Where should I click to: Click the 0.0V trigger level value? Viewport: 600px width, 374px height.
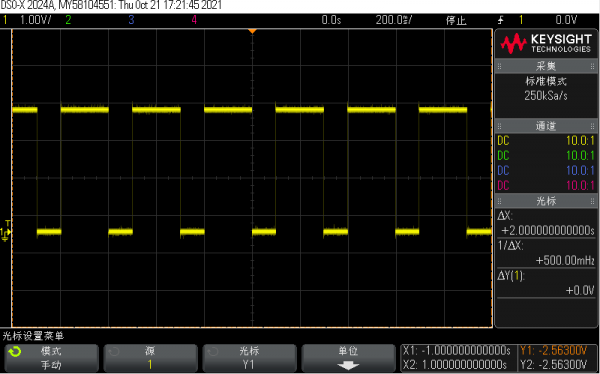pyautogui.click(x=566, y=20)
